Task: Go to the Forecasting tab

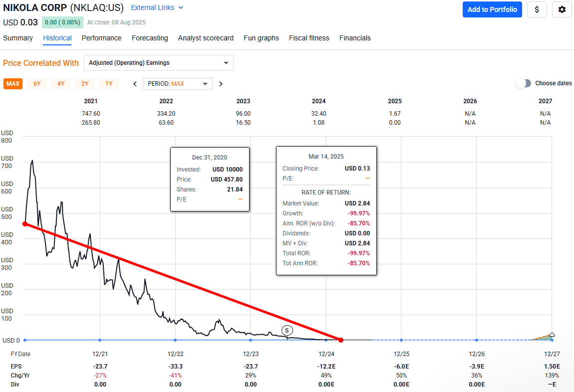Action: (x=150, y=38)
